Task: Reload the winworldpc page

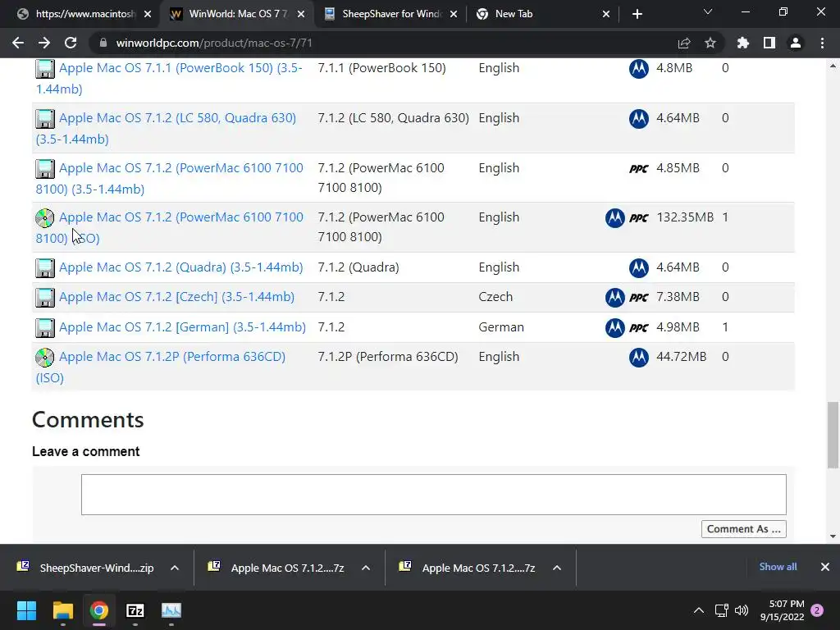Action: (x=71, y=43)
